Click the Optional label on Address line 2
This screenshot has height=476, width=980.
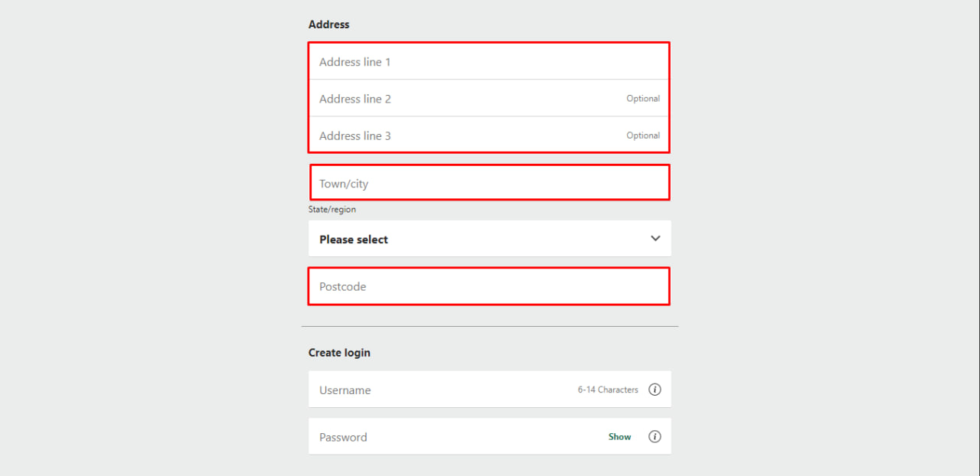point(643,99)
